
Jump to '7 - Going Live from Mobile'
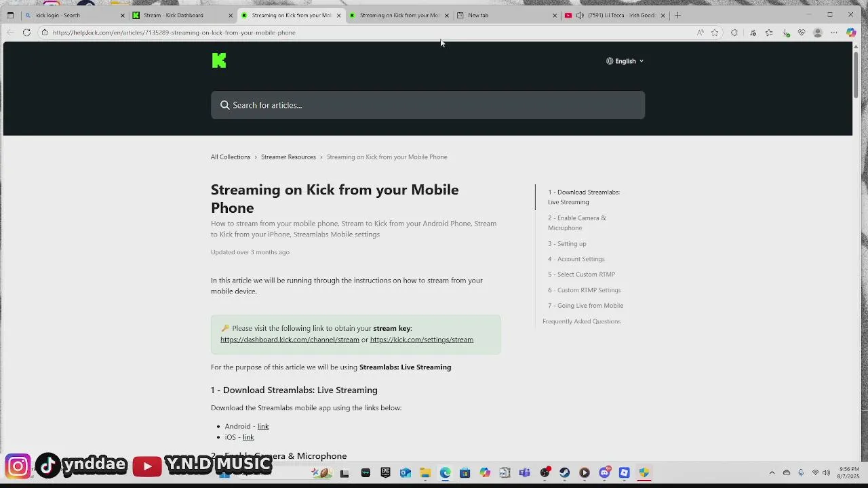coord(585,306)
